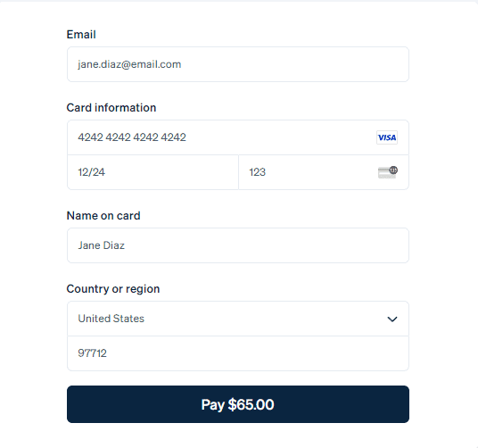Click the last 4242 group in card number
Screen dimensions: 478x448
click(x=173, y=137)
